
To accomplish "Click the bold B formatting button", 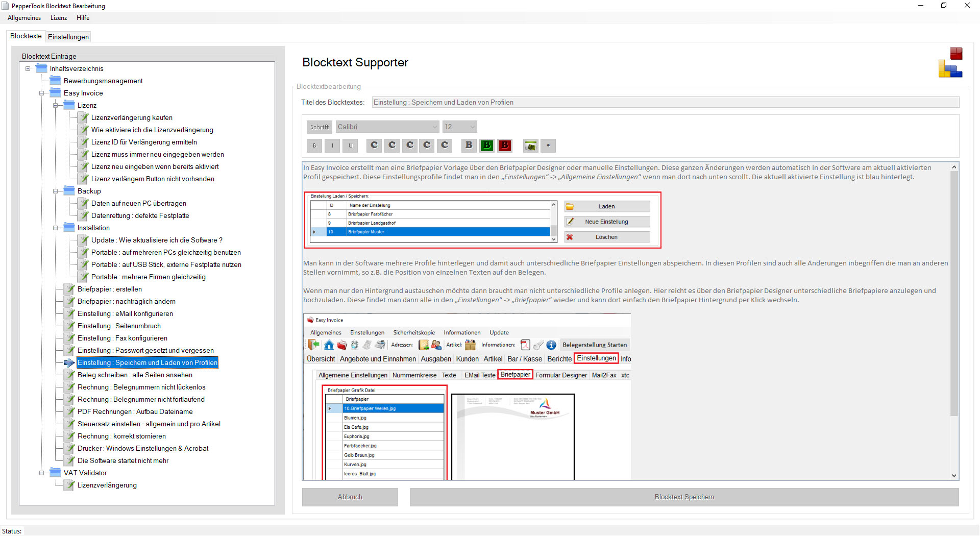I will [314, 145].
